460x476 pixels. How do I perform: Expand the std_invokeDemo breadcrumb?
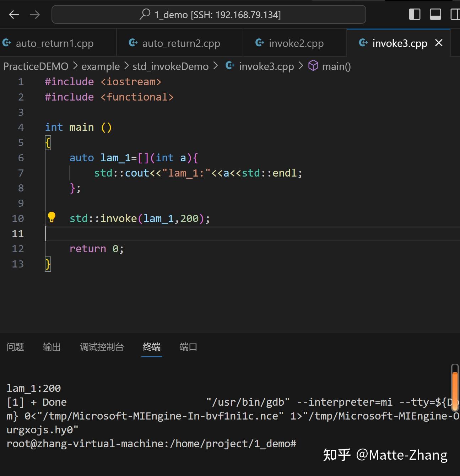tap(170, 66)
